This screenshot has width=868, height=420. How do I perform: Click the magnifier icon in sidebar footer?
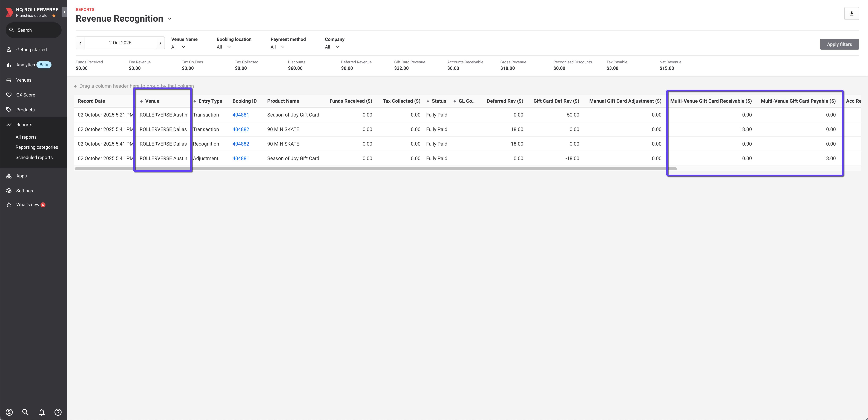pos(25,412)
